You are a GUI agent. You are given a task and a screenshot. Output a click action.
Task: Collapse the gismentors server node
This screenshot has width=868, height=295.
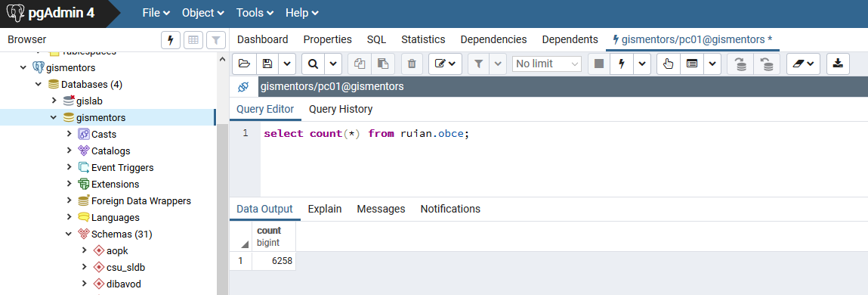[x=23, y=67]
